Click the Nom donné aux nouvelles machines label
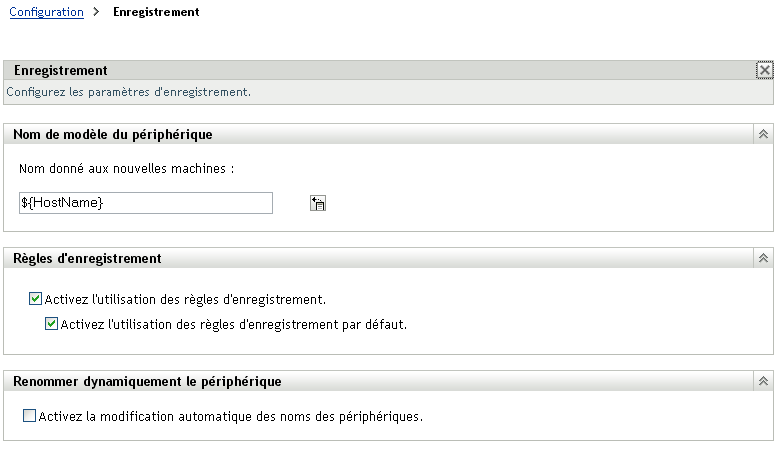The width and height of the screenshot is (777, 453). click(126, 169)
